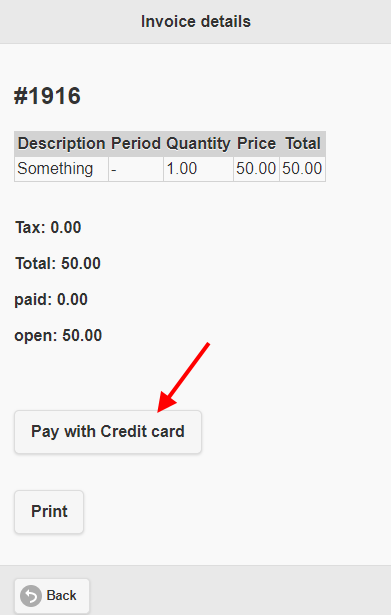The width and height of the screenshot is (391, 615).
Task: Select the 50.00 price cell
Action: tap(256, 169)
